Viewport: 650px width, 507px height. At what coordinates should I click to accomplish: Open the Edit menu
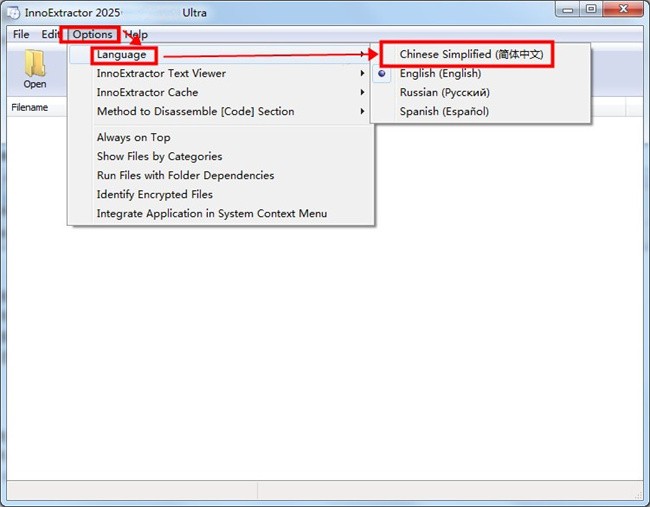pyautogui.click(x=50, y=34)
